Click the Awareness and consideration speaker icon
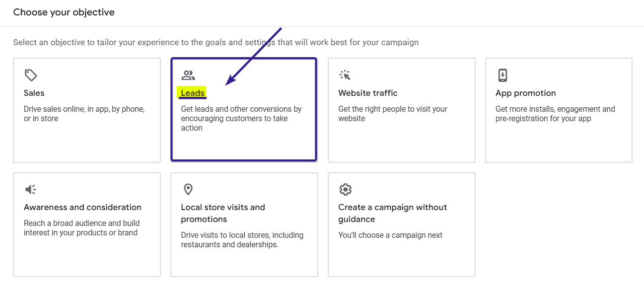Image resolution: width=644 pixels, height=291 pixels. tap(30, 189)
